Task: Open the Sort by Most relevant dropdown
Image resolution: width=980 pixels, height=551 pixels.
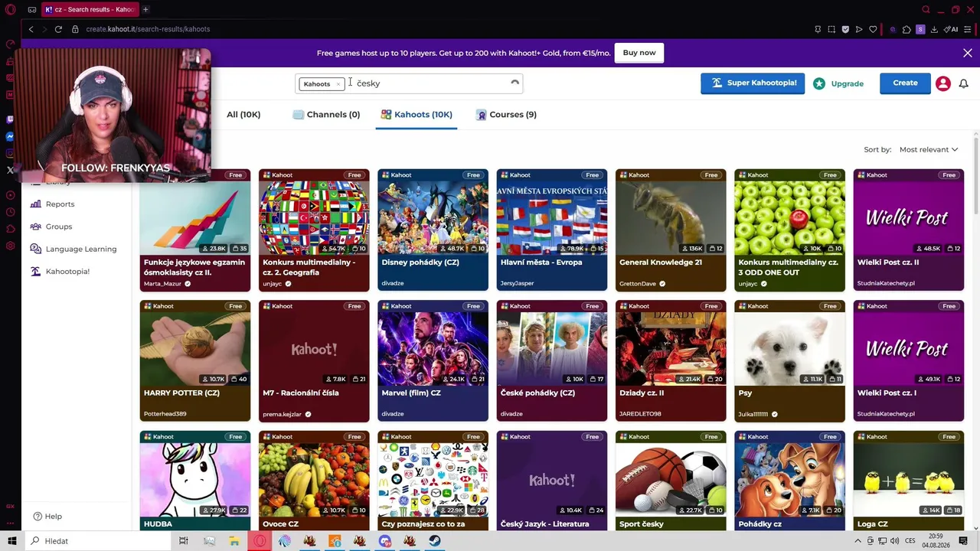Action: click(929, 150)
